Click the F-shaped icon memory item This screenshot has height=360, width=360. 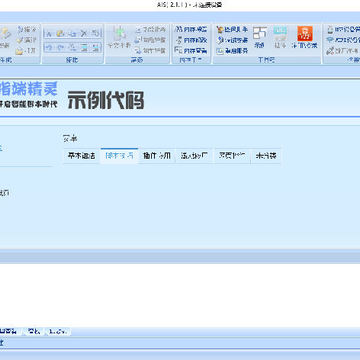tap(191, 51)
